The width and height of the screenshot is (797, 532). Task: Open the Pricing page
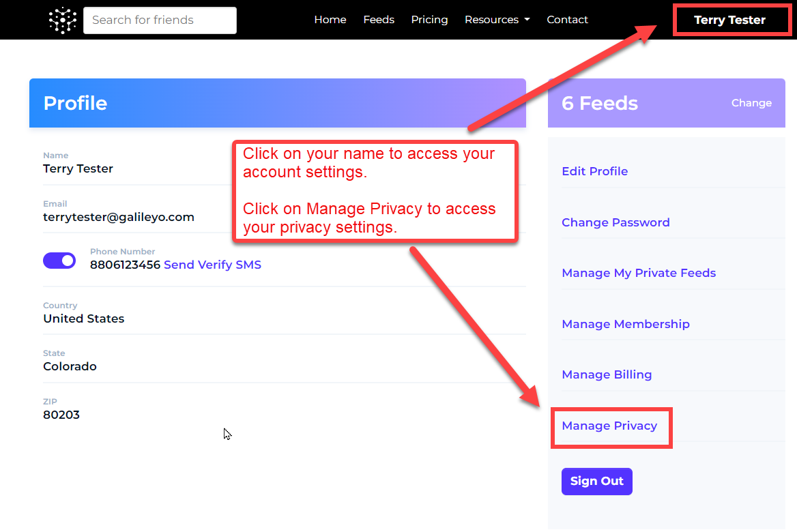coord(429,20)
